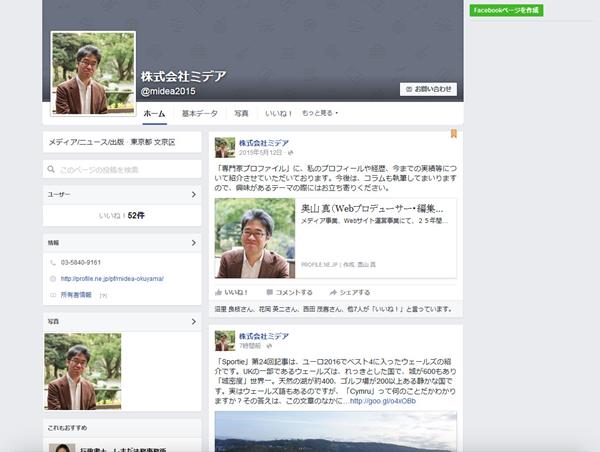Click the メディア/ニュース/出版 category text
This screenshot has height=452, width=600.
click(86, 142)
